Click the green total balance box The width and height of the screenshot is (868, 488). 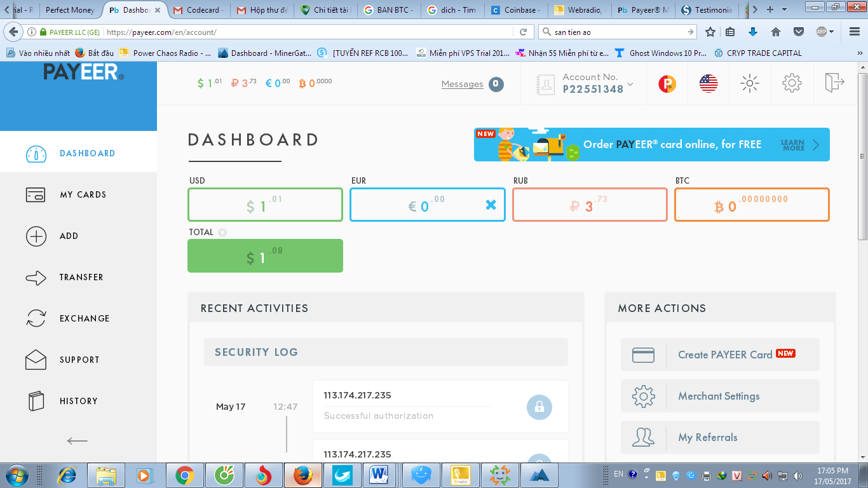click(x=265, y=255)
